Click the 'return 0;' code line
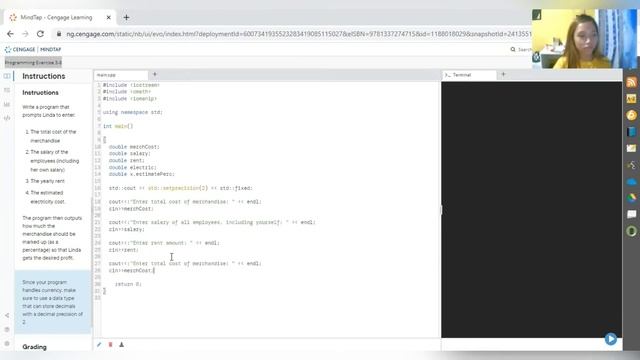Viewport: 640px width, 360px height. click(128, 284)
